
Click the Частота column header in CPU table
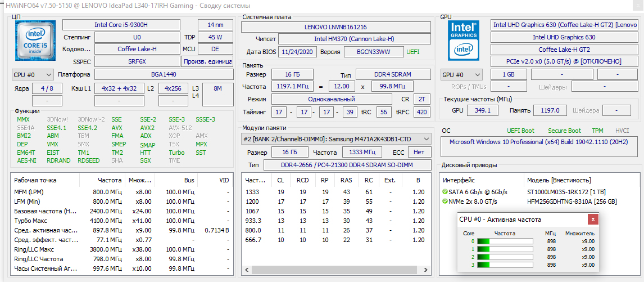click(110, 180)
